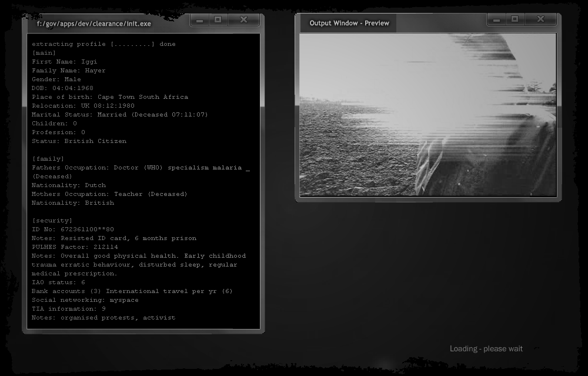Image resolution: width=588 pixels, height=376 pixels.
Task: Click the Output Window - Preview title
Action: click(349, 24)
